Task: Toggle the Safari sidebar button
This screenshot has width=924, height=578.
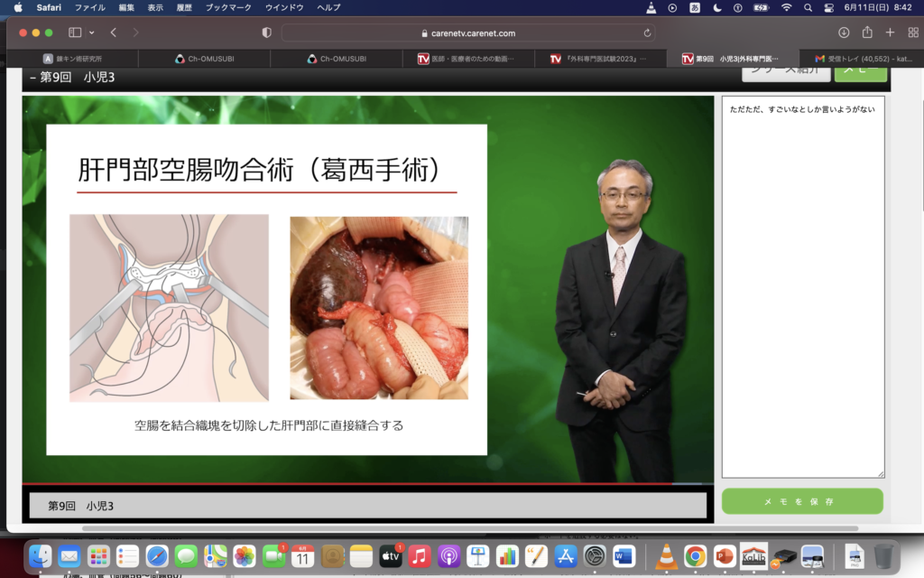Action: (74, 33)
